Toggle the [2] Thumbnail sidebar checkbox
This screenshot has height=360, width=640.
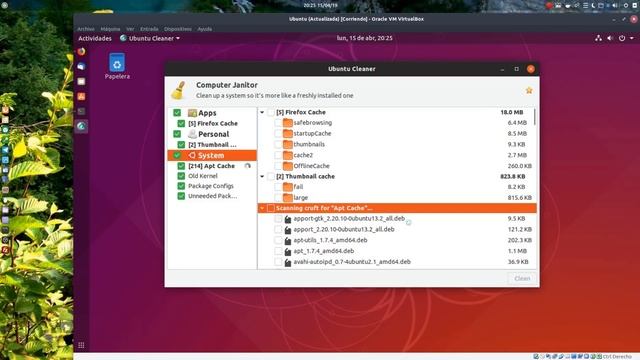click(181, 144)
